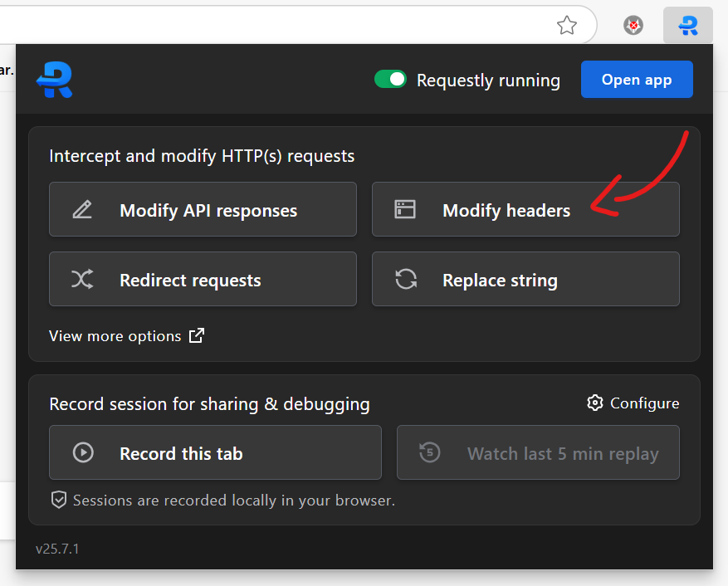Screen dimensions: 728x586
Task: Click the play icon inside Record this tab
Action: [82, 452]
